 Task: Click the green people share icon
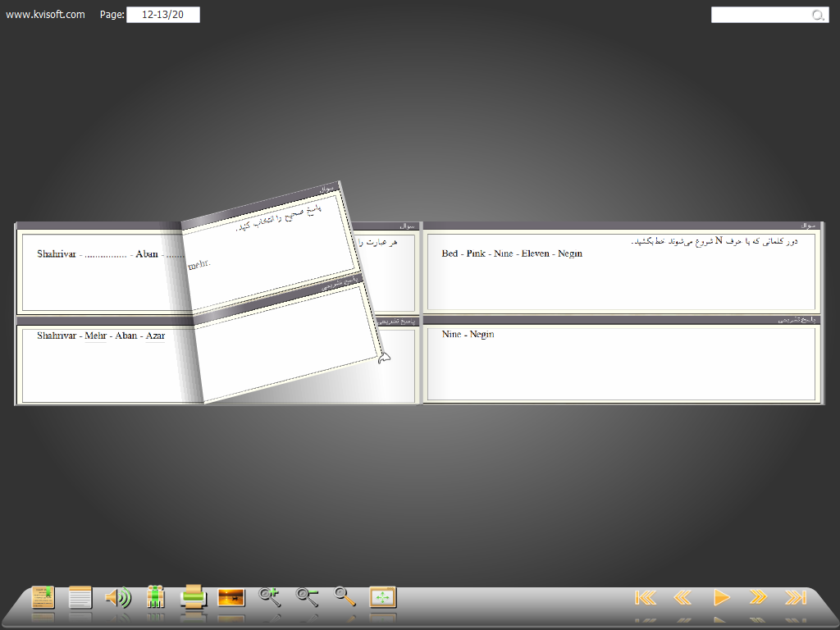155,597
